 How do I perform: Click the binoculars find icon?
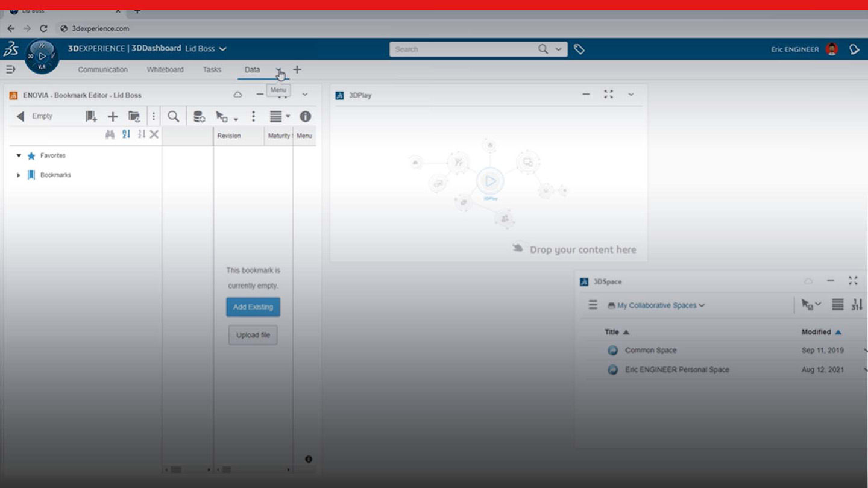(110, 134)
